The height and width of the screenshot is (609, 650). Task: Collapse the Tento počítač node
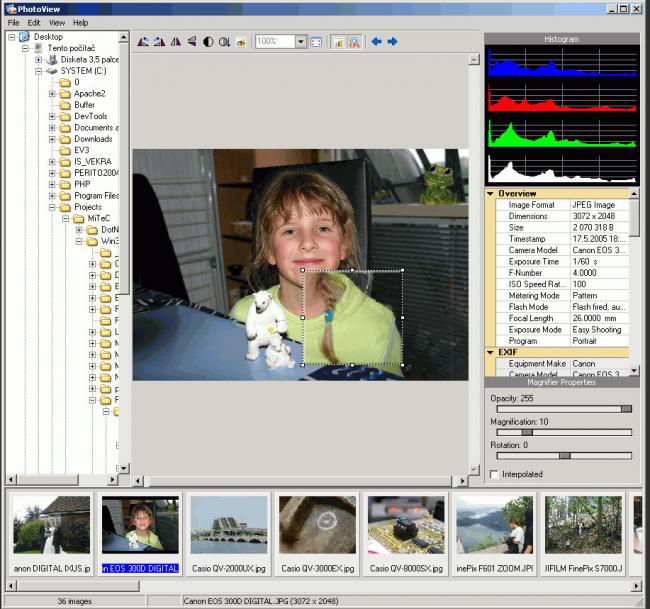click(x=25, y=49)
